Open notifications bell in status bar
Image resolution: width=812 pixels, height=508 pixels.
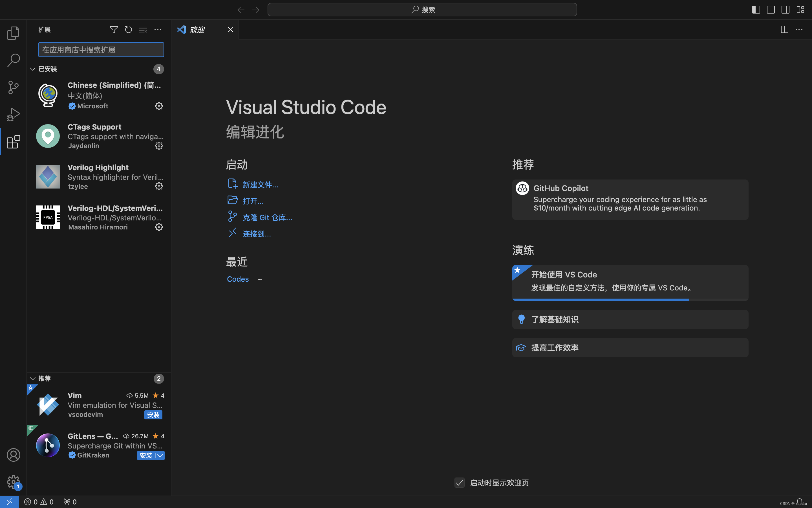800,502
